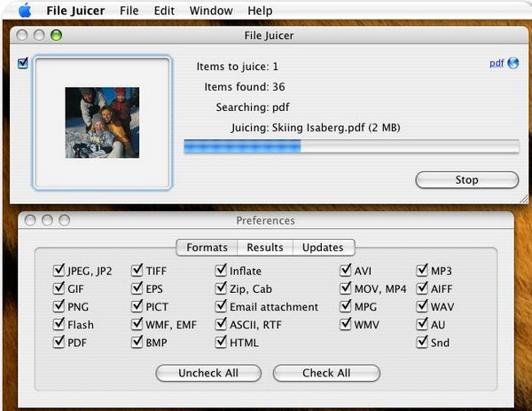Viewport: 532px width, 411px height.
Task: Click the skiing family preview thumbnail
Action: click(x=102, y=123)
